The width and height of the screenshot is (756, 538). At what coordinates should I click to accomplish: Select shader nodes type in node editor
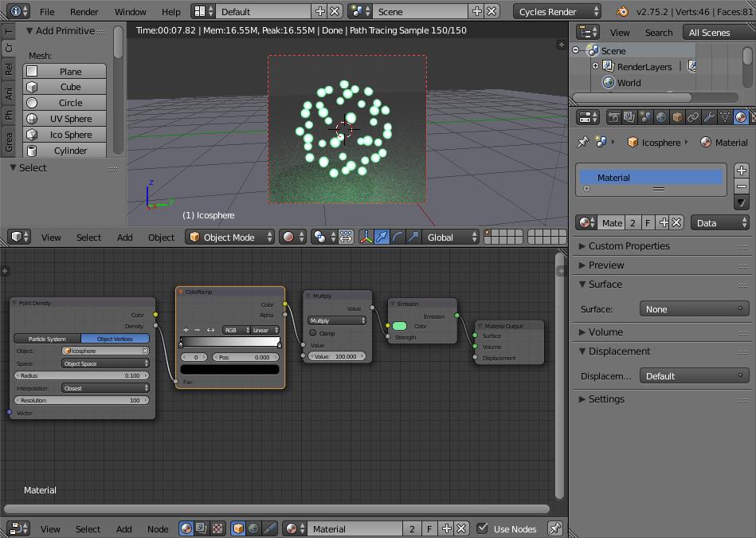tap(186, 528)
